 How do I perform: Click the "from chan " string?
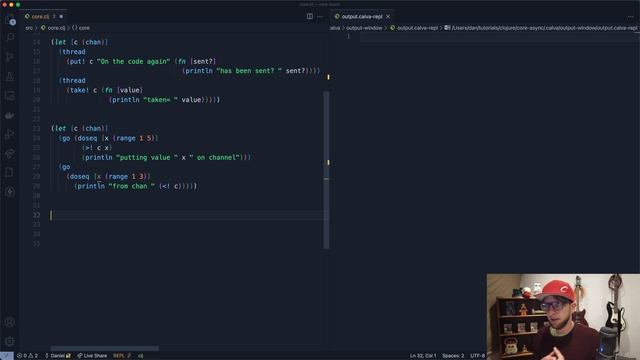131,186
